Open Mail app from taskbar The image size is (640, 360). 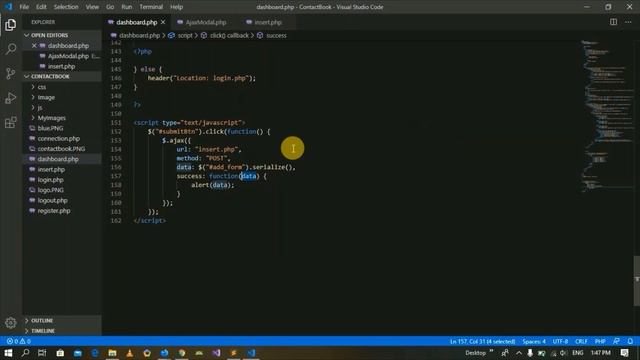(x=78, y=353)
